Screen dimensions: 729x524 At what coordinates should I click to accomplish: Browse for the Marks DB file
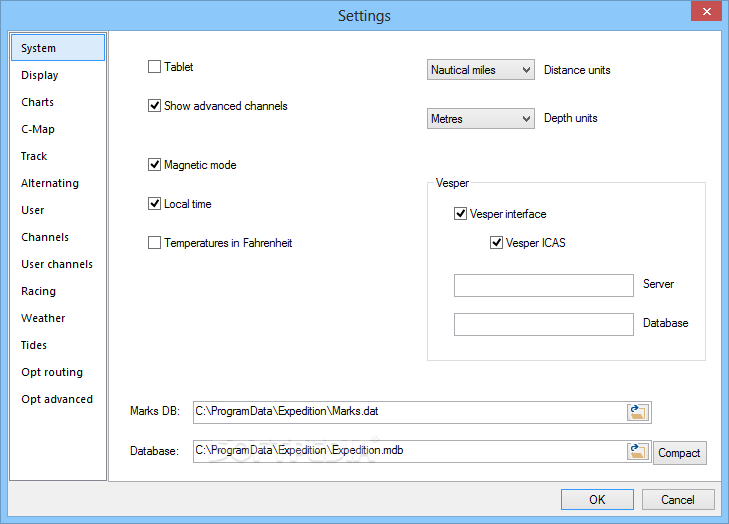coord(638,412)
